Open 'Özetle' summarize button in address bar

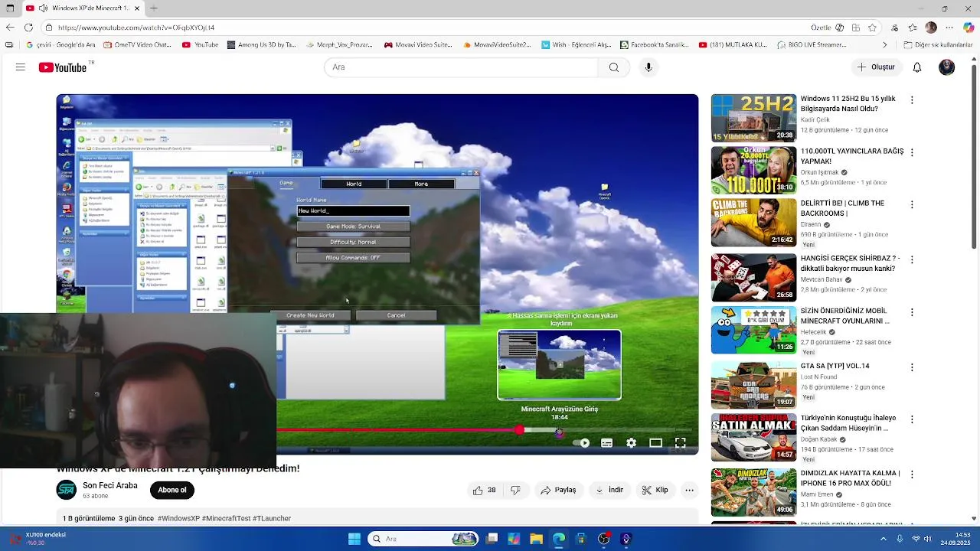[821, 28]
